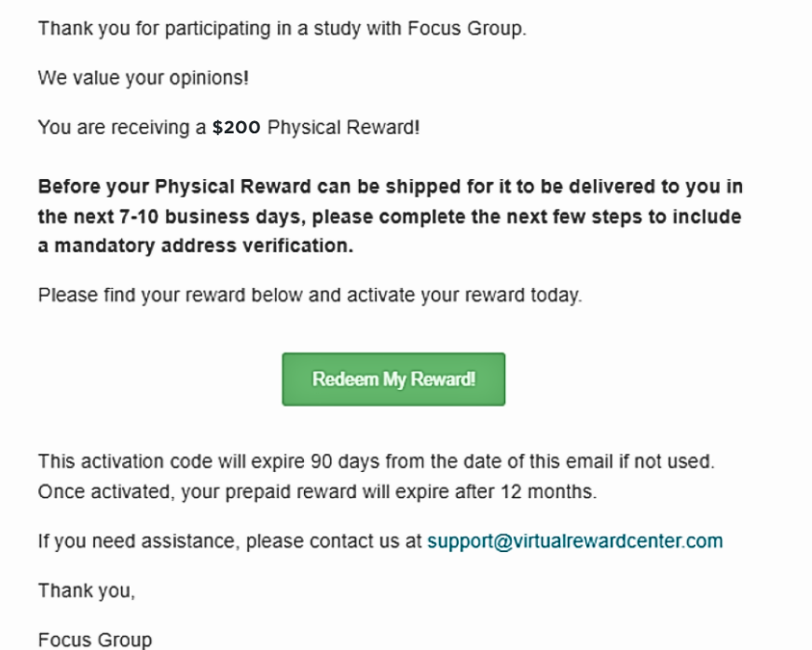Click the bold $200 amount text
Image resolution: width=812 pixels, height=650 pixels.
[x=236, y=128]
